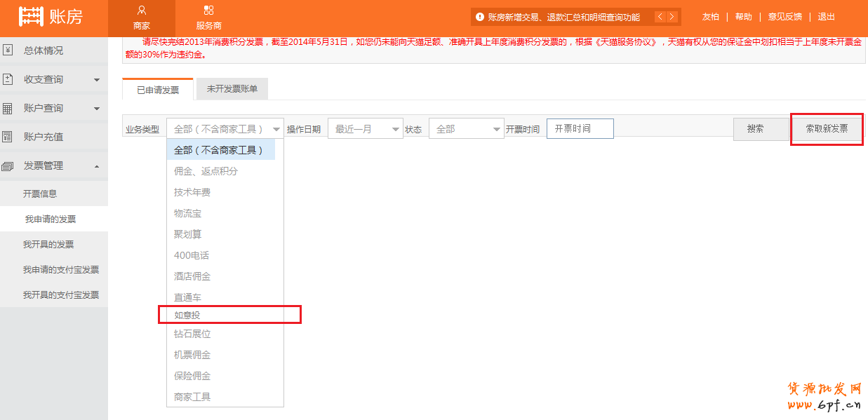Click the 索取新发票 button
The width and height of the screenshot is (868, 420).
coord(827,129)
